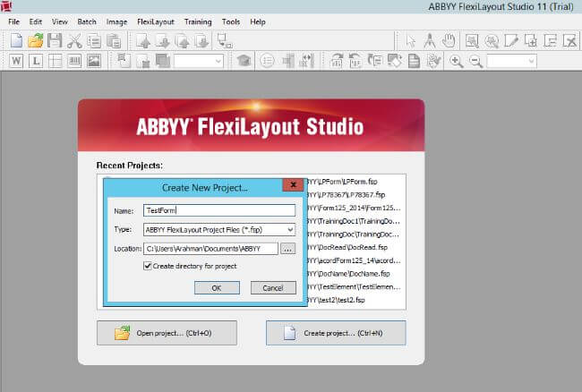This screenshot has height=392, width=582.
Task: Click the text page document icon
Action: click(414, 61)
